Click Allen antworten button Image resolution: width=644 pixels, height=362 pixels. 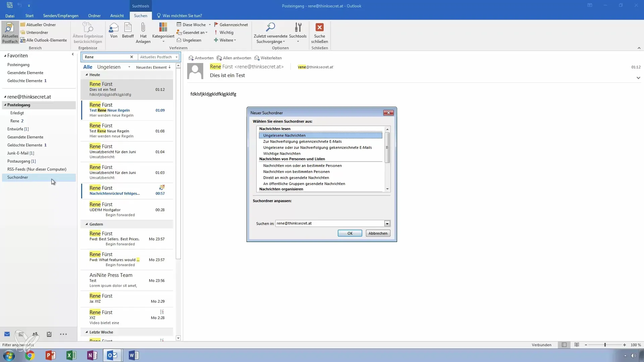(x=234, y=58)
